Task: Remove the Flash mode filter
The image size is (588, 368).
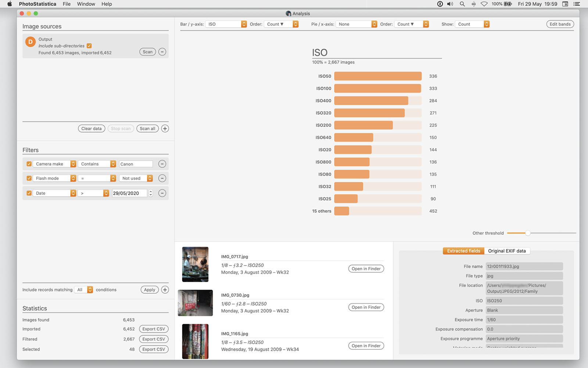Action: click(x=162, y=178)
